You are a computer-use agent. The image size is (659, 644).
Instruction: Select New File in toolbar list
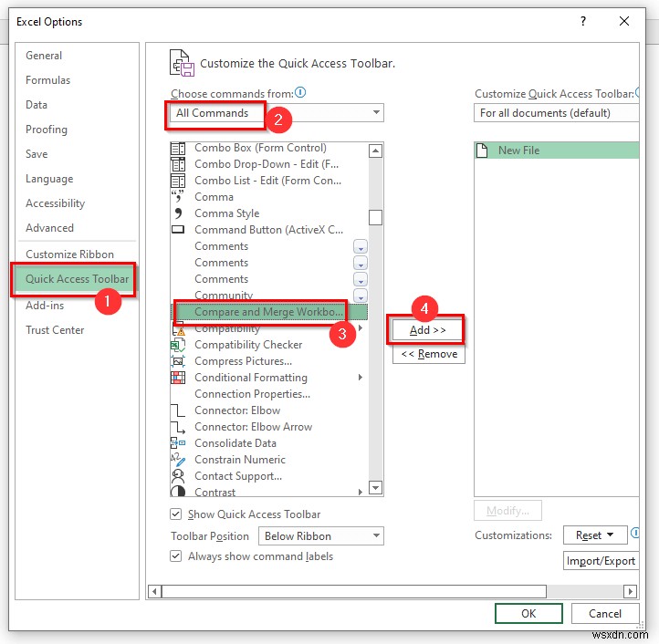tap(557, 151)
